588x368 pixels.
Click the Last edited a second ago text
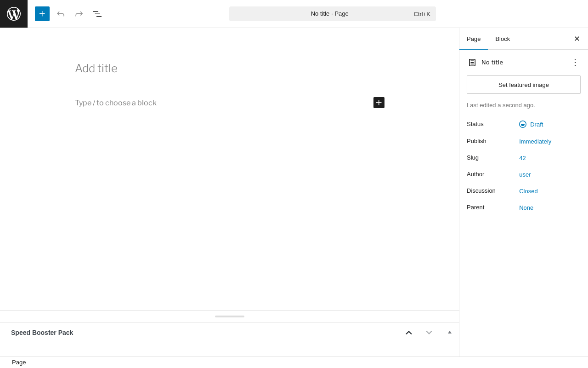tap(501, 105)
